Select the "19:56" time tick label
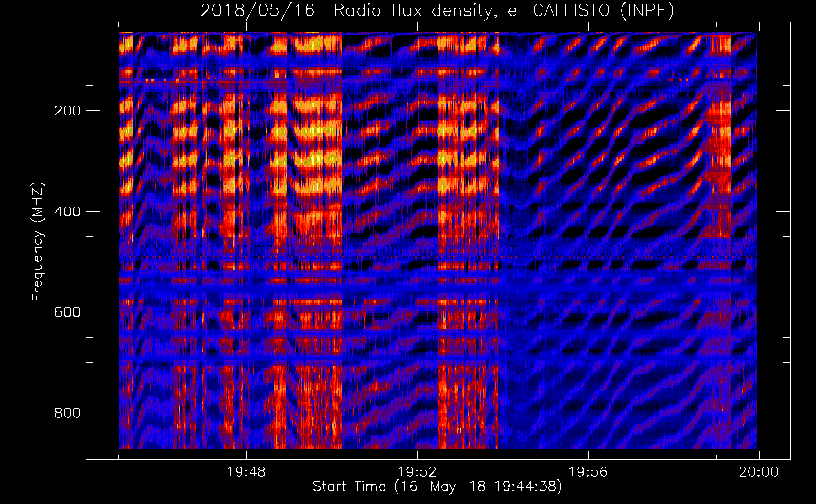Screen dimensions: 816x504 tap(588, 472)
